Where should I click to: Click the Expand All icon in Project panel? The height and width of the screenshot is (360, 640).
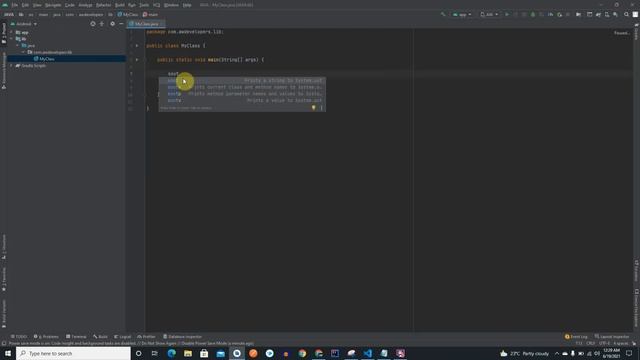[x=102, y=24]
